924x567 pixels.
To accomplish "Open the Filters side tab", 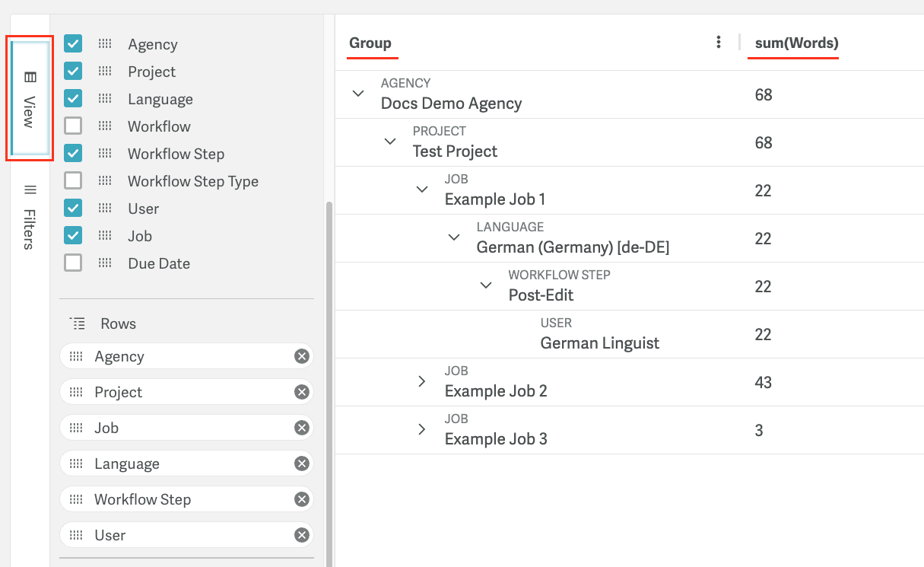I will (30, 218).
